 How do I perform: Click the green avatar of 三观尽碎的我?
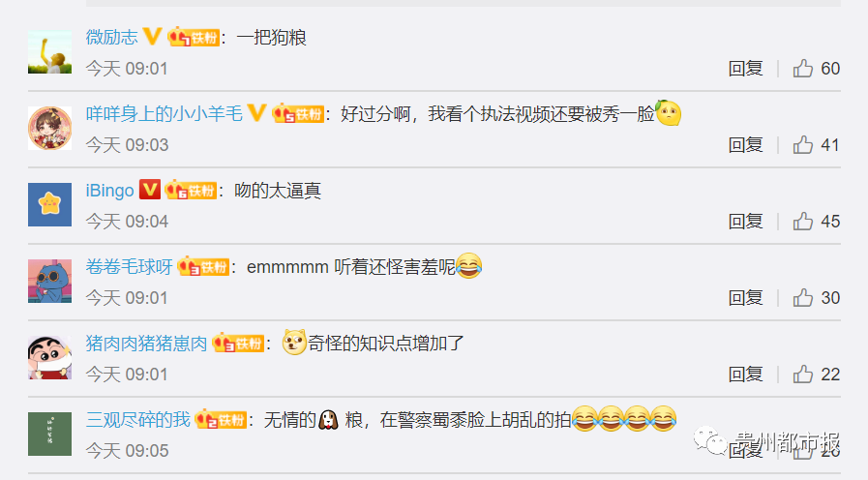pos(49,434)
